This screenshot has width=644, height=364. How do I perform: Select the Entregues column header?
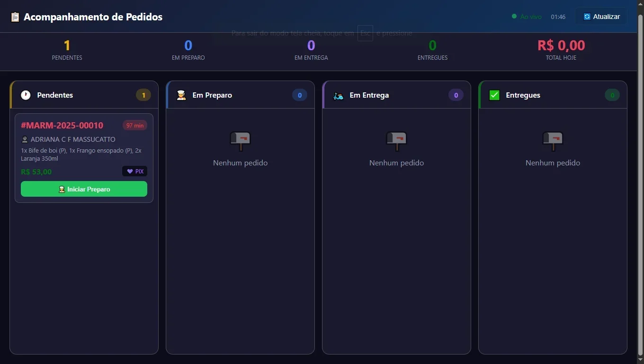523,95
